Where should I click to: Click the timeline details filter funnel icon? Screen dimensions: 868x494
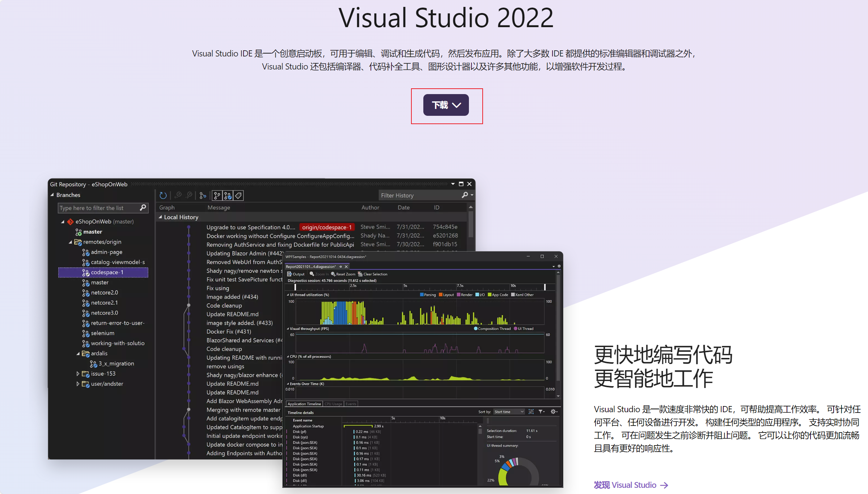541,411
